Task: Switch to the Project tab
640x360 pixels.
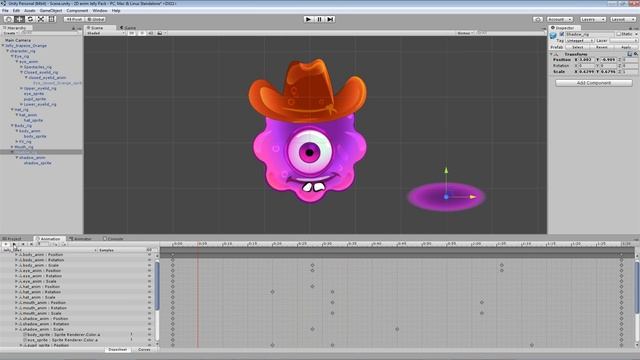Action: (13, 239)
